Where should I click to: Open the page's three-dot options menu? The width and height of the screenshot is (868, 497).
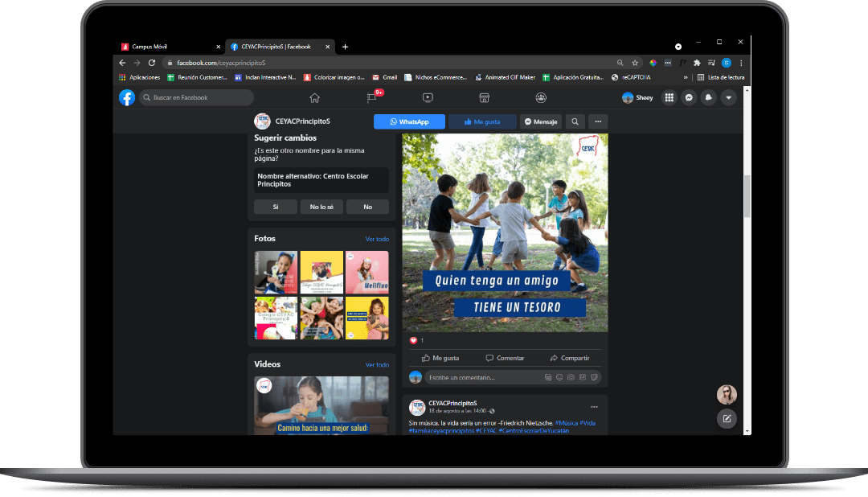coord(598,122)
